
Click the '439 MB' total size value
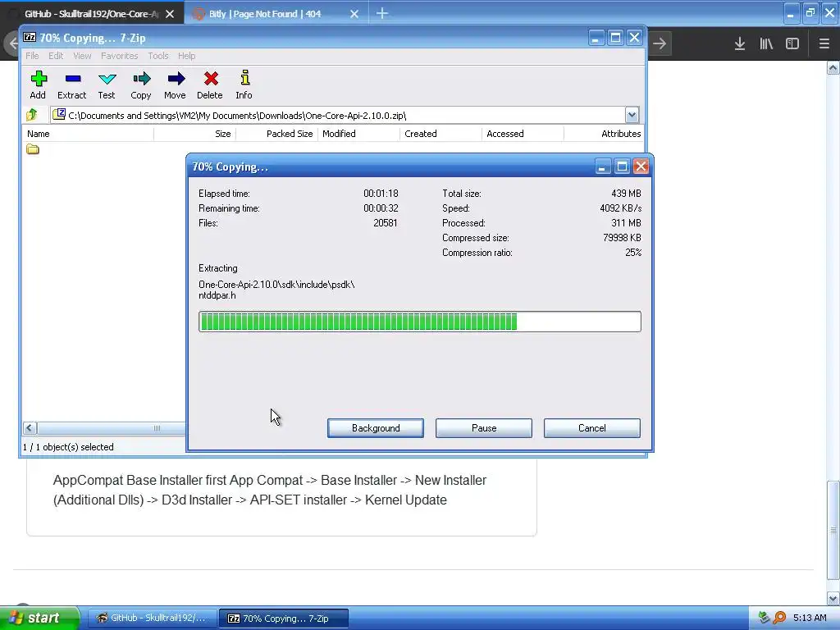pos(626,194)
